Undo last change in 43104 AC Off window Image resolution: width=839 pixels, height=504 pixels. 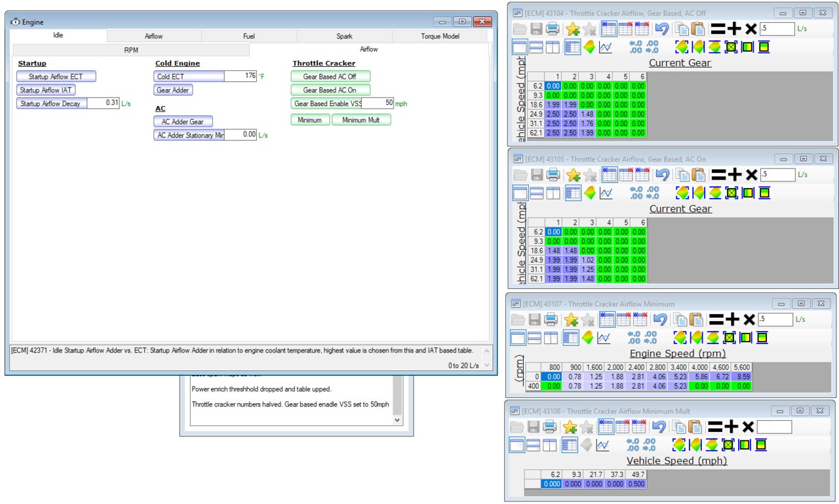[x=662, y=28]
